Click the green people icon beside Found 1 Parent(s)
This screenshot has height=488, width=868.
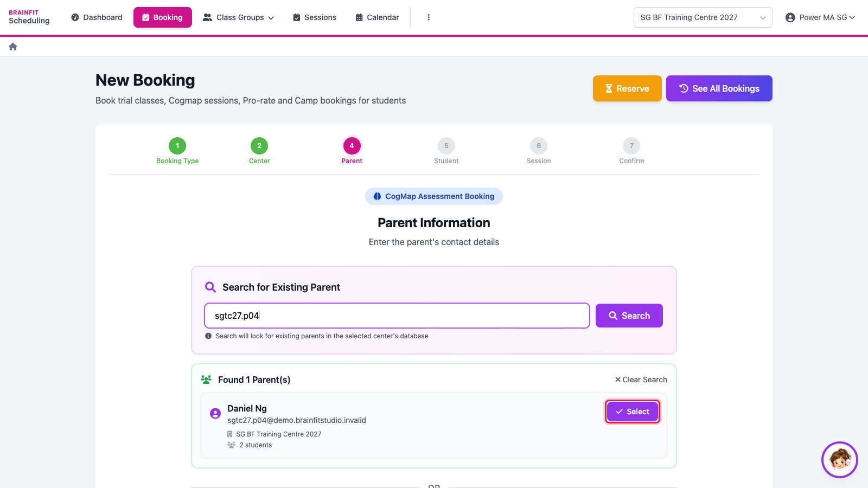click(206, 380)
